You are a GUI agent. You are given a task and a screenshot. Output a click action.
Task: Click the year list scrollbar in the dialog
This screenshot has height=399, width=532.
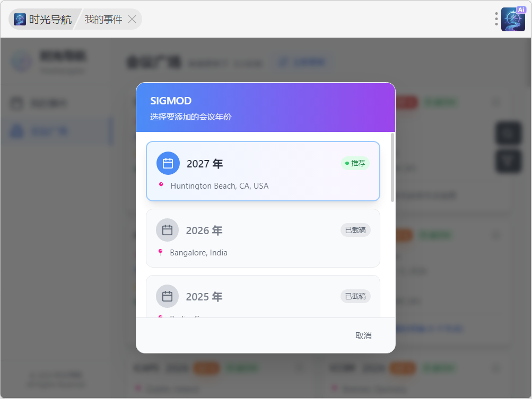[393, 167]
